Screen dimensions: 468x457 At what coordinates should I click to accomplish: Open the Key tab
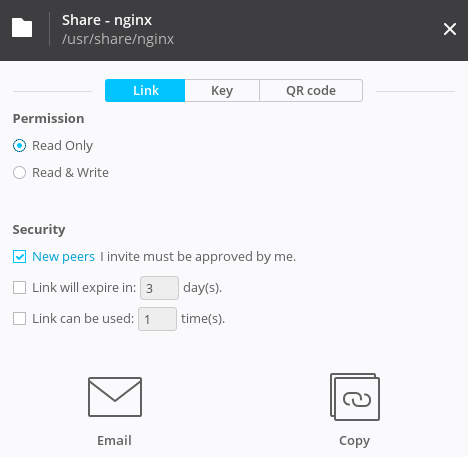coord(222,91)
